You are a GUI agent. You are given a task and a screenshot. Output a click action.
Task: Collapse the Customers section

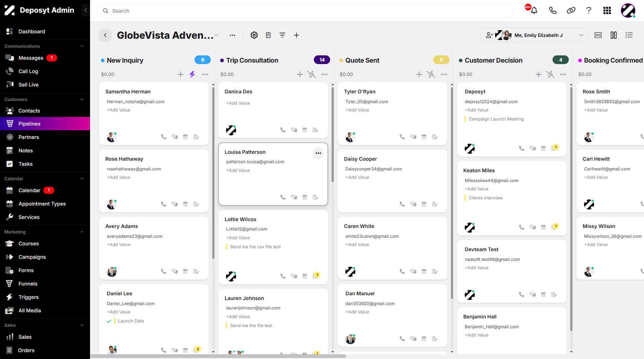pyautogui.click(x=82, y=100)
